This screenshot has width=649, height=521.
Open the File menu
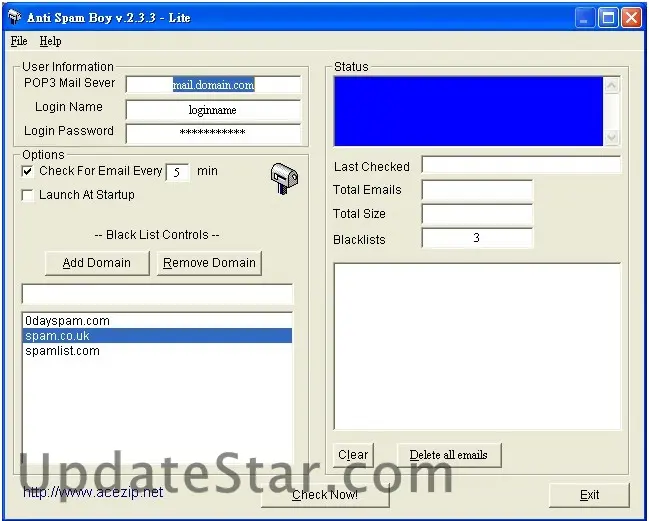(x=19, y=41)
